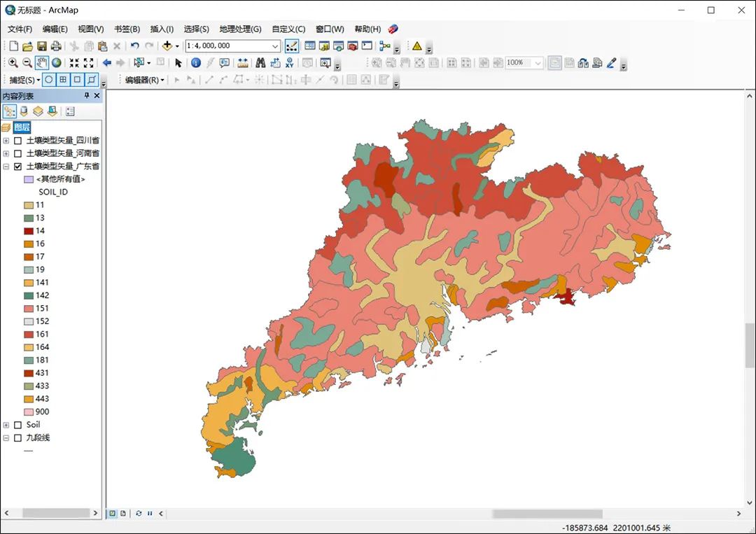Open the 捕捉(S) snapping dropdown

click(24, 80)
